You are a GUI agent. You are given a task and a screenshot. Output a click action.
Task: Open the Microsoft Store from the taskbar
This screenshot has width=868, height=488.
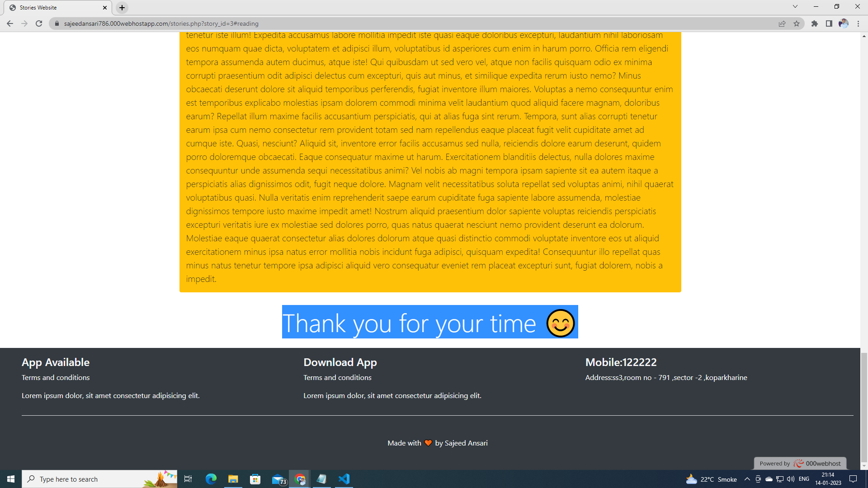click(255, 479)
